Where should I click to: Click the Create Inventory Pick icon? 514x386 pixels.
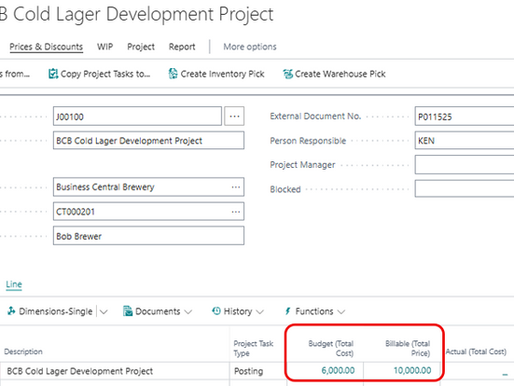point(173,74)
